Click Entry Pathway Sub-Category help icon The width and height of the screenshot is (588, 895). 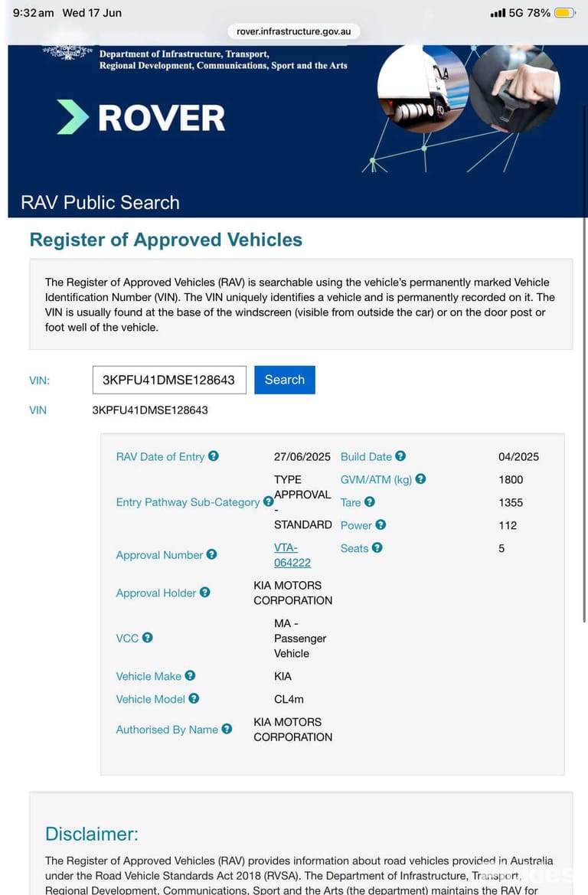click(268, 501)
